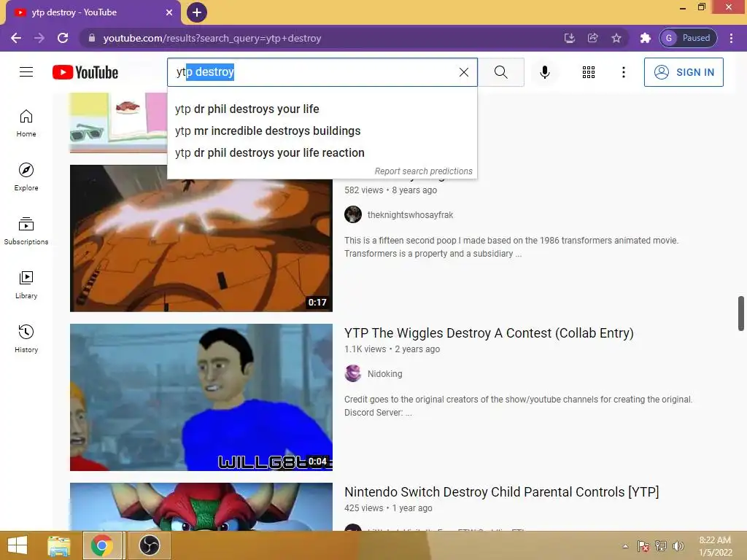Click the YouTube logo
This screenshot has height=560, width=747.
[x=85, y=72]
